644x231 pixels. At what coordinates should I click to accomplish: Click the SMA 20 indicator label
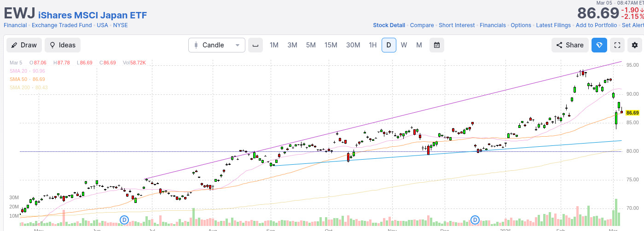click(27, 71)
